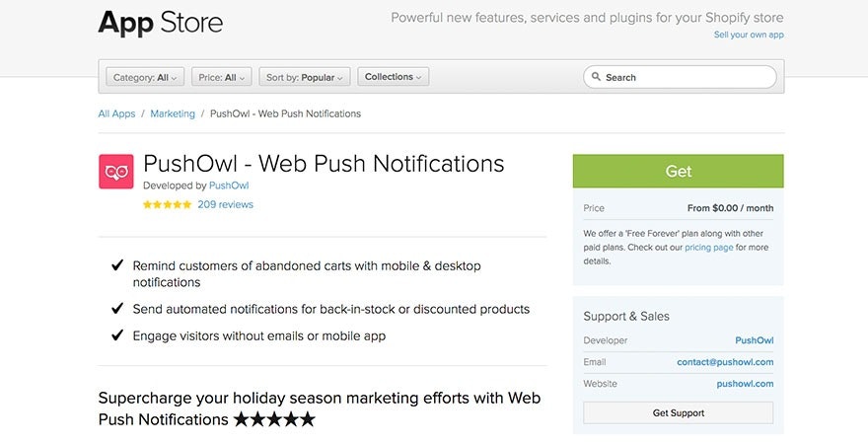Open the Price dropdown filter
The width and height of the screenshot is (868, 444).
click(x=222, y=77)
